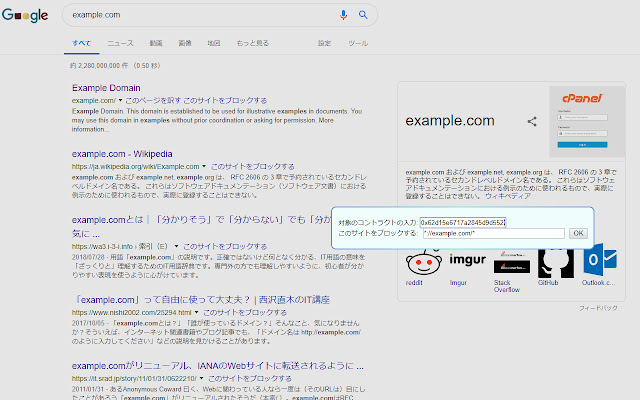Switch to the 画像 tab
Viewport: 640px width, 400px height.
[185, 43]
